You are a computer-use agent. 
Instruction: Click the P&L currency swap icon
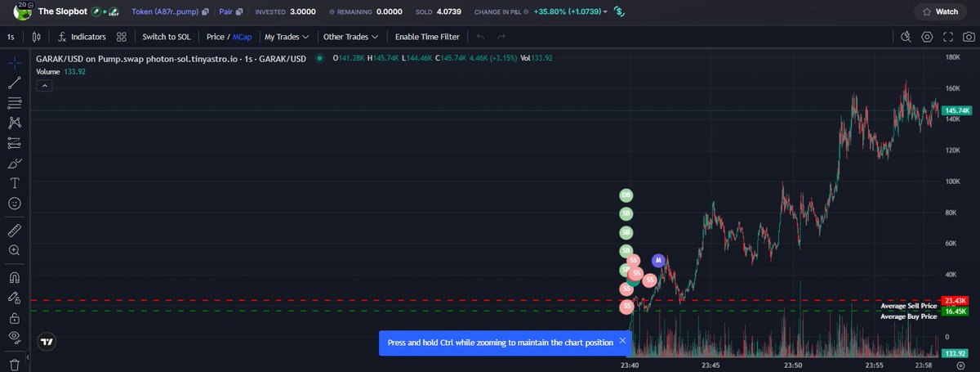pos(619,11)
